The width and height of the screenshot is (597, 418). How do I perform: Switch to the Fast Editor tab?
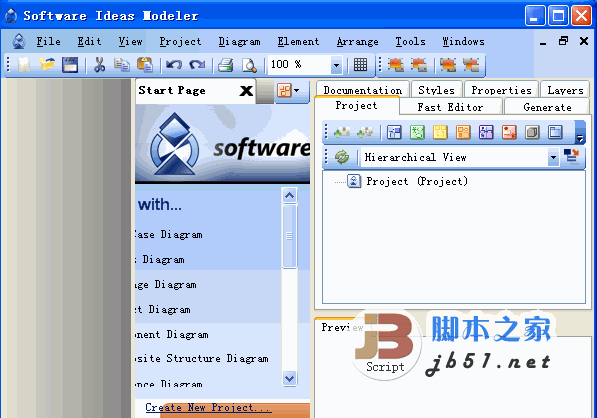tap(450, 107)
